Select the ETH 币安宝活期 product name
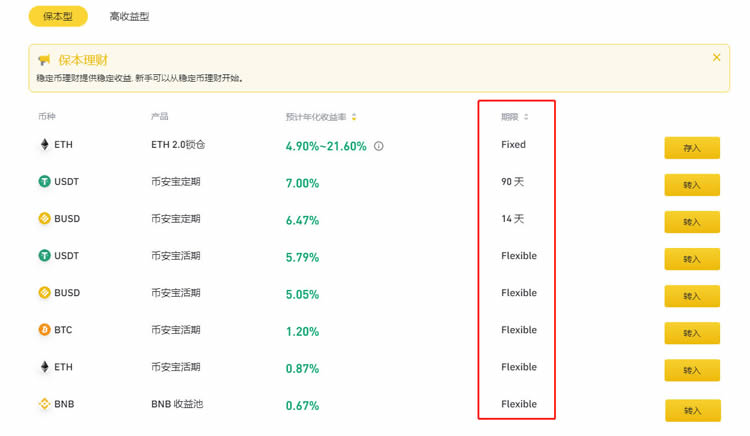This screenshot has height=436, width=750. click(176, 367)
